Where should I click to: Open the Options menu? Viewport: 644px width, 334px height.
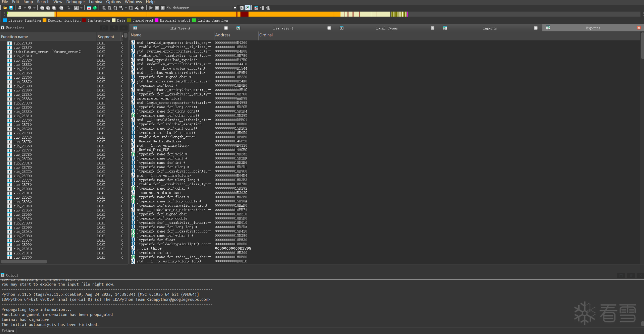[113, 2]
